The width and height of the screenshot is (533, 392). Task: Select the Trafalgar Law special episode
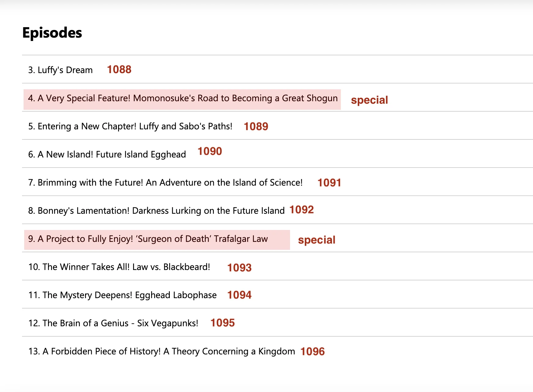coord(148,239)
